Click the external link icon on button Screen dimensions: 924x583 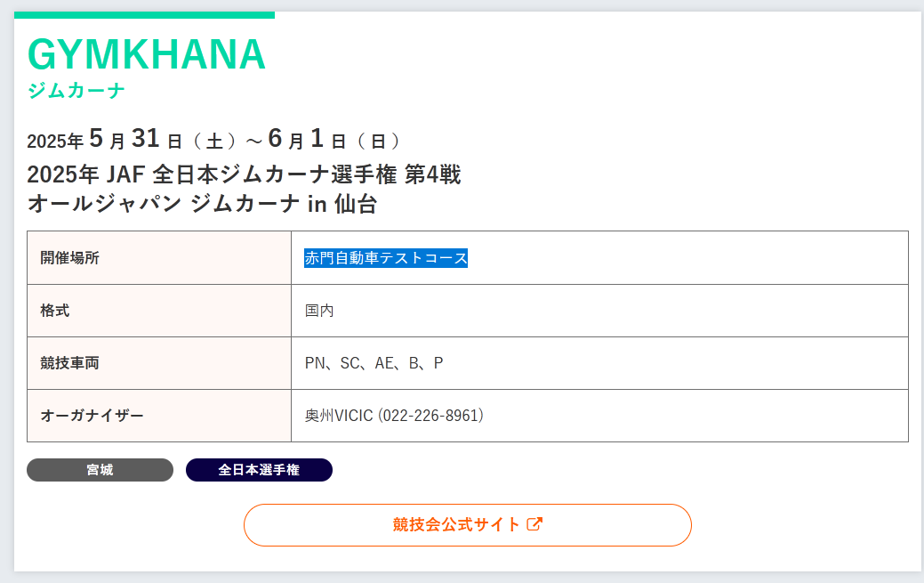pyautogui.click(x=534, y=524)
